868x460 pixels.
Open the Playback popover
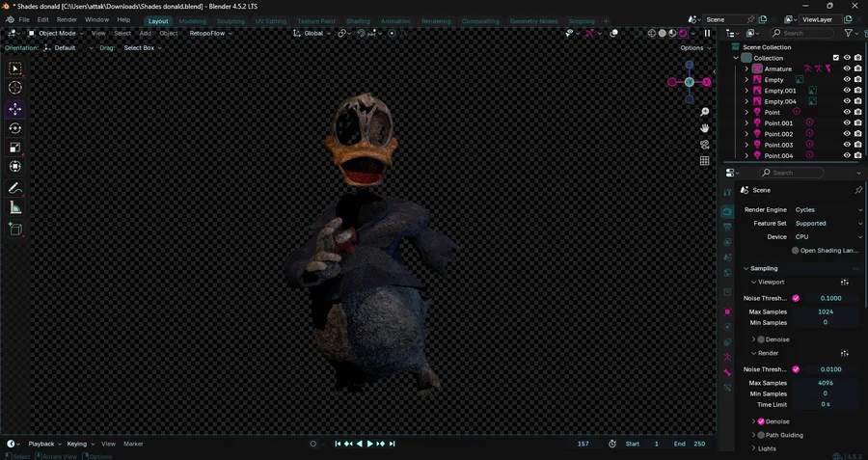tap(44, 444)
